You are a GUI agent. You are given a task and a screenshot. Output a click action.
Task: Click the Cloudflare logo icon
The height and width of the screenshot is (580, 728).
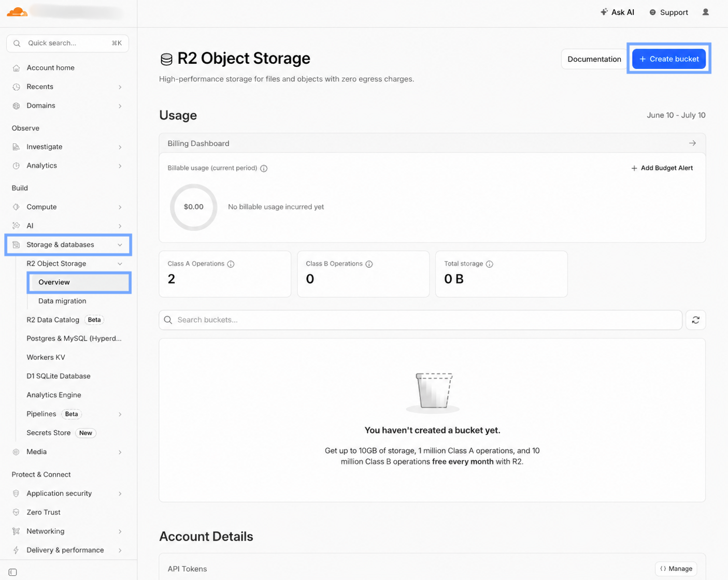point(17,11)
